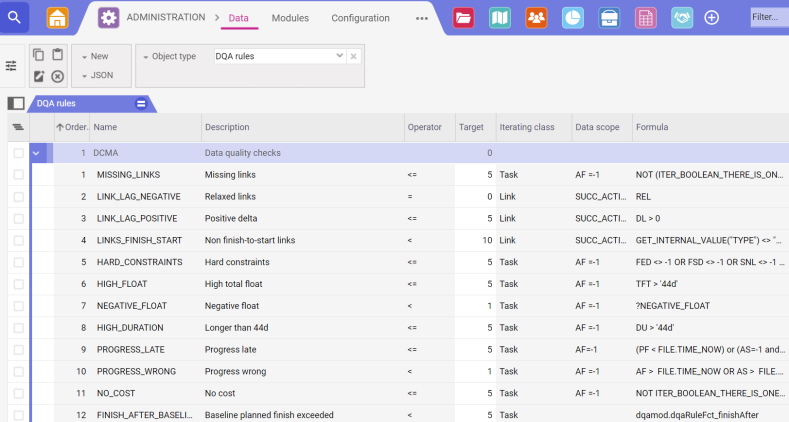789x422 pixels.
Task: Collapse the DCMA group row
Action: pyautogui.click(x=37, y=153)
